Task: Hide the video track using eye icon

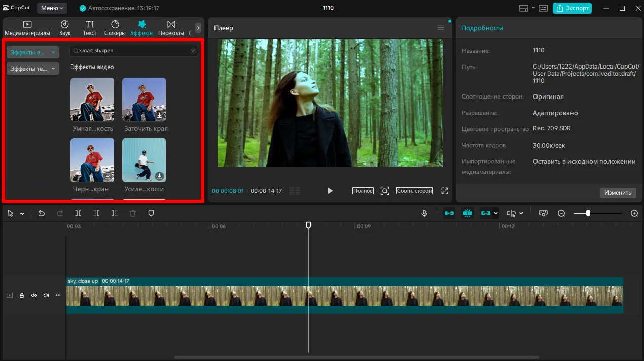Action: 34,296
